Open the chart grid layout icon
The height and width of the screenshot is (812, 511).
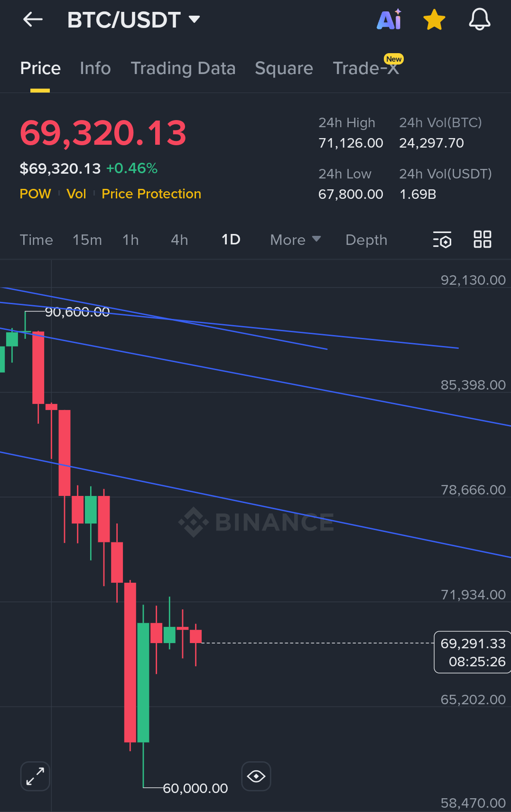(x=482, y=239)
